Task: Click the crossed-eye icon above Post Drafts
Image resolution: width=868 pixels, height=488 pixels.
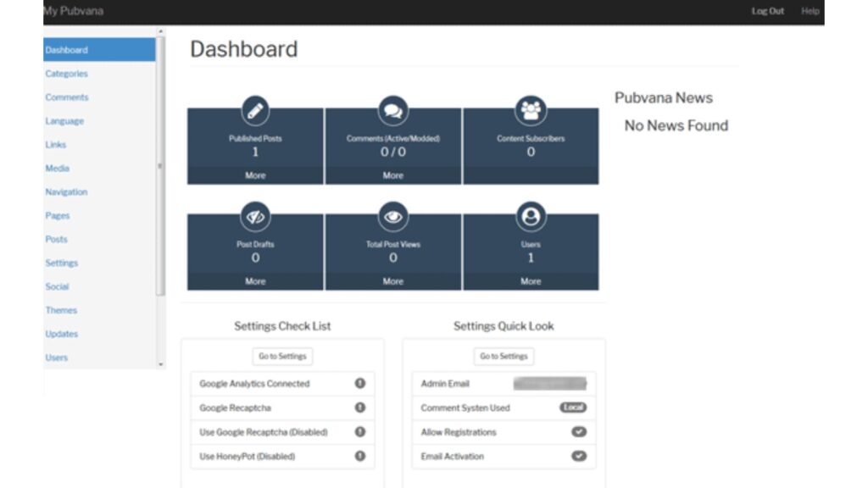Action: click(255, 216)
